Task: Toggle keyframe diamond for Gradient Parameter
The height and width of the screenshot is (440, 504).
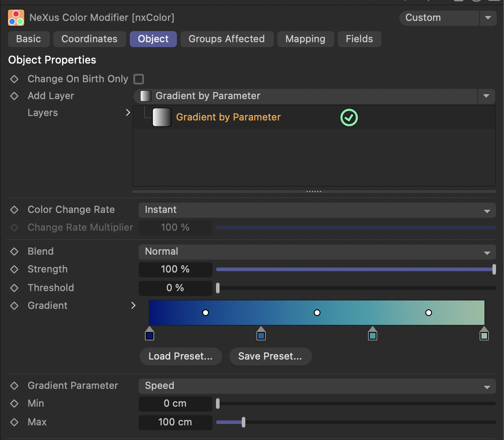Action: [14, 386]
